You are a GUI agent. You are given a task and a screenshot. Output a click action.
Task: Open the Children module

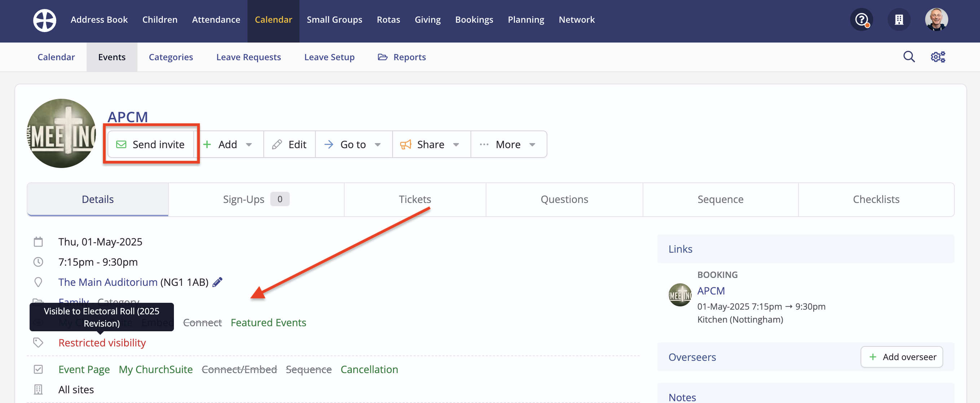160,20
